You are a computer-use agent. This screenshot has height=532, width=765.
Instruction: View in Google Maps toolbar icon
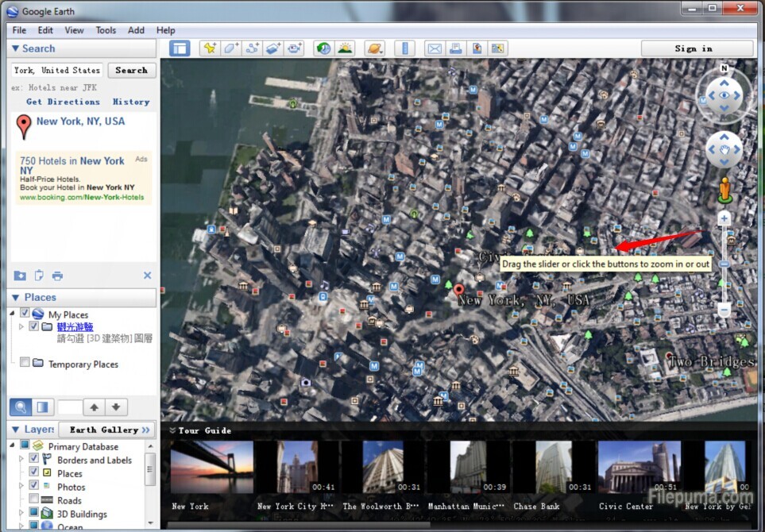[x=477, y=48]
